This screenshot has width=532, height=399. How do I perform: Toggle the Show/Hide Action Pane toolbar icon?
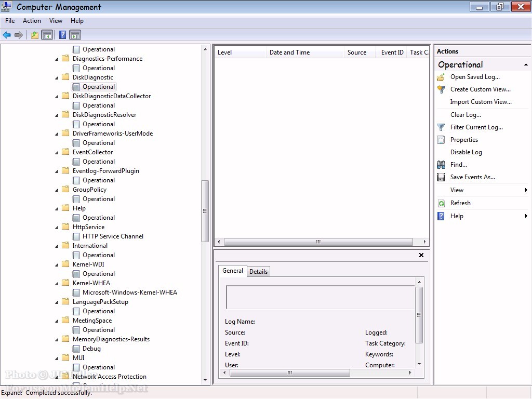75,35
